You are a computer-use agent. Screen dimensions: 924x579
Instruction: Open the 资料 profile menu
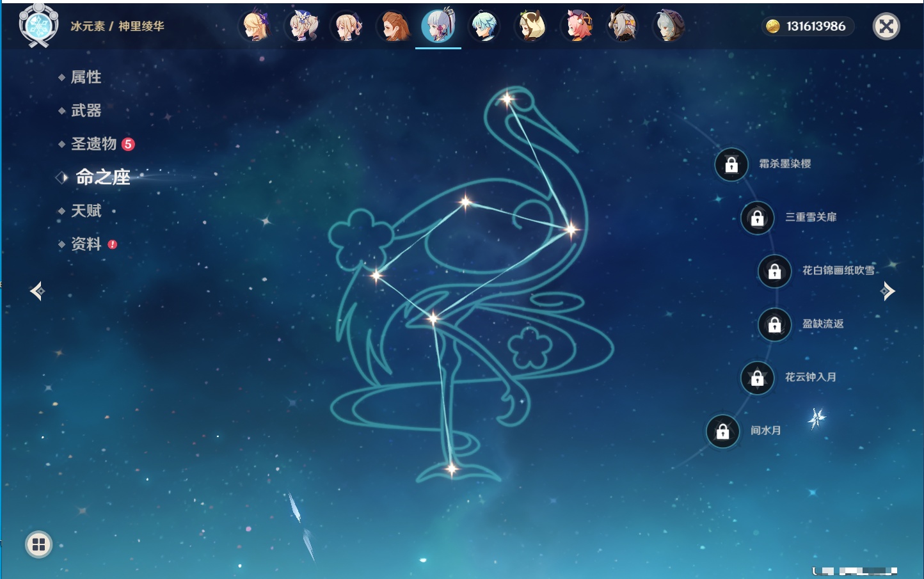(x=86, y=244)
